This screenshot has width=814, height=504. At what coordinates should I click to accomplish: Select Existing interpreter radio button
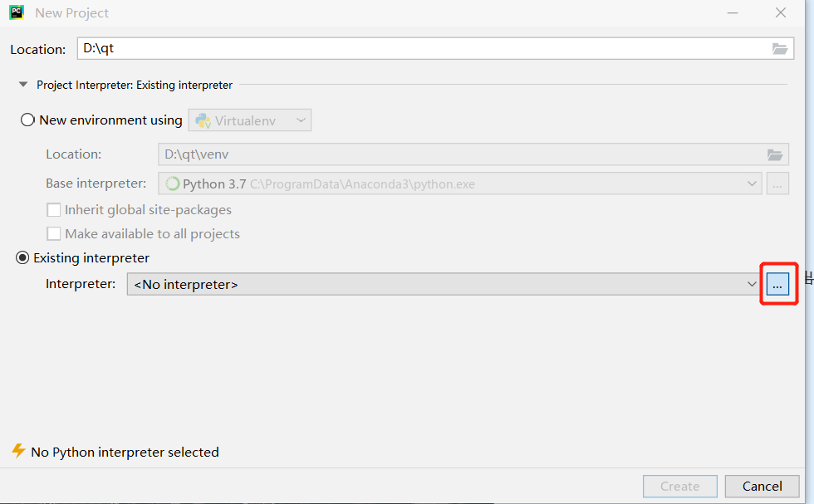[x=23, y=258]
